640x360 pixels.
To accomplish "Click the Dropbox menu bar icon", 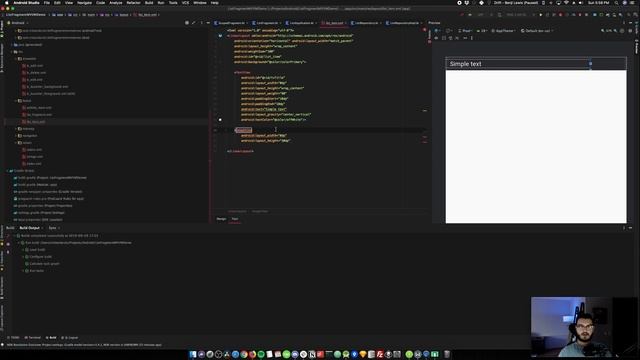I will pos(467,2).
